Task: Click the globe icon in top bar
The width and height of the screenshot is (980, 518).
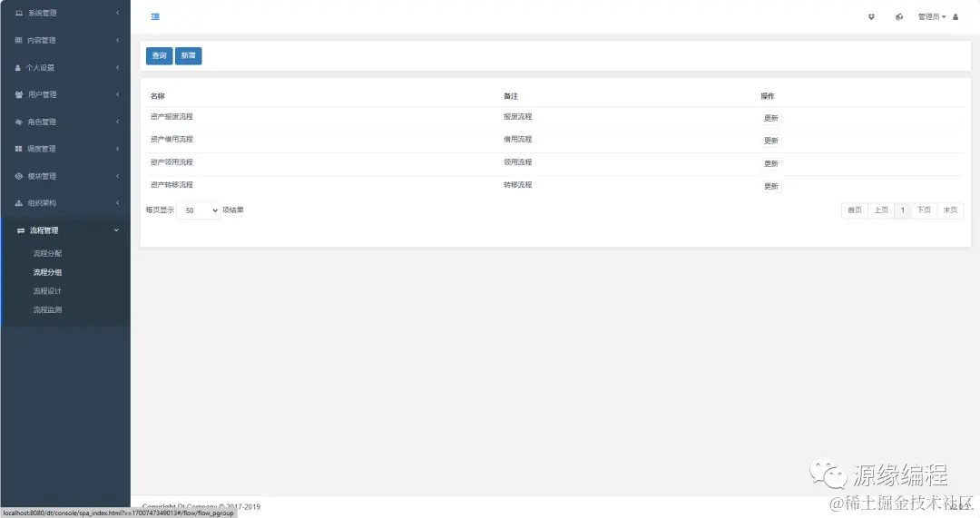Action: (899, 17)
